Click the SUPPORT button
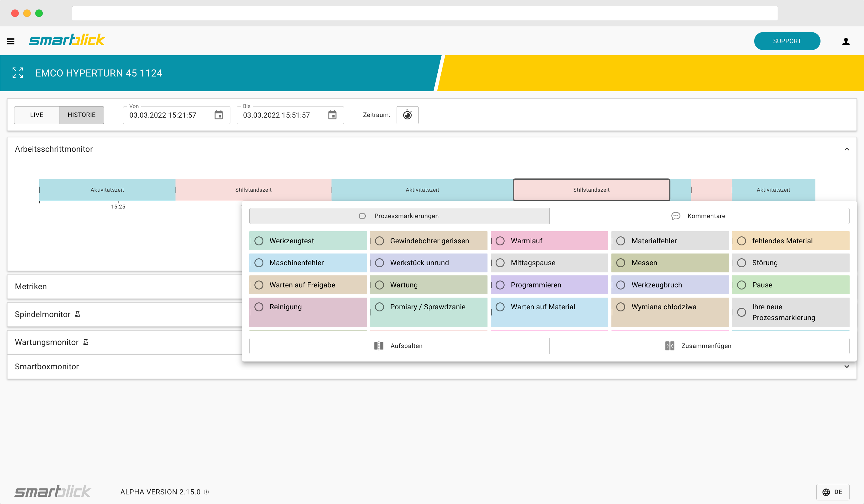This screenshot has height=504, width=864. pos(787,41)
